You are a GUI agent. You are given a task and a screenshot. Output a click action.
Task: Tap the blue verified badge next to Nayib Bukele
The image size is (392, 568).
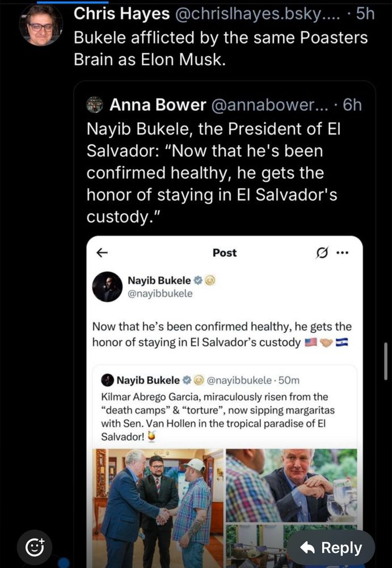[199, 281]
